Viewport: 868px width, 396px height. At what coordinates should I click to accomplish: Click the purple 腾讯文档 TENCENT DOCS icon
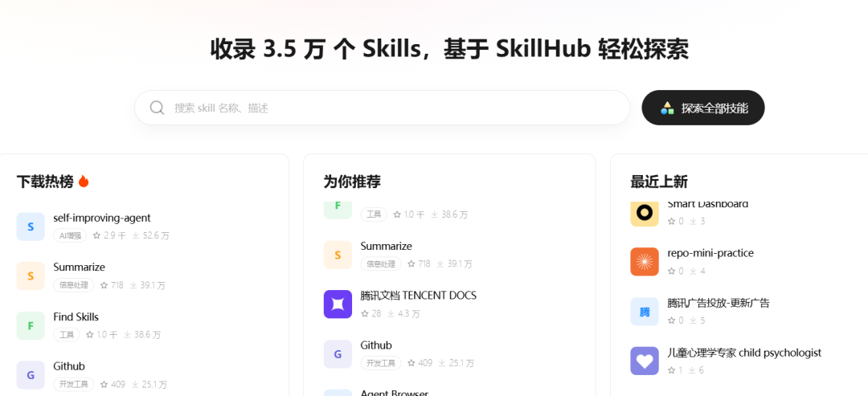pos(338,304)
